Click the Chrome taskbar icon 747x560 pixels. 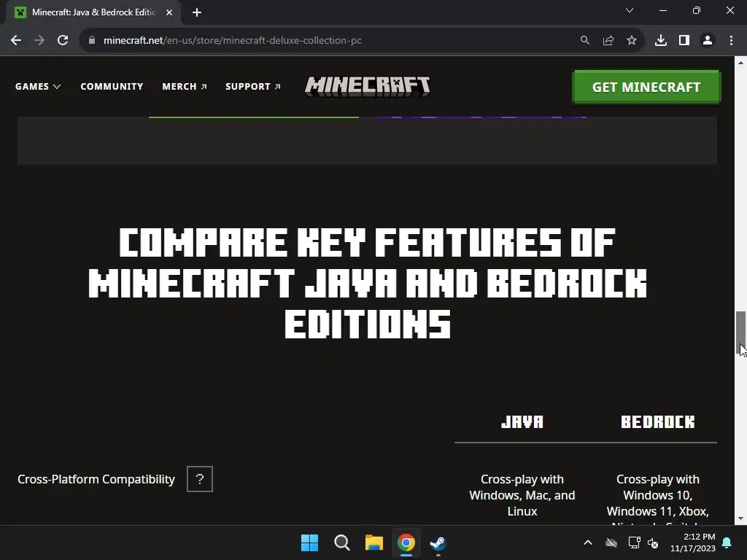tap(406, 542)
